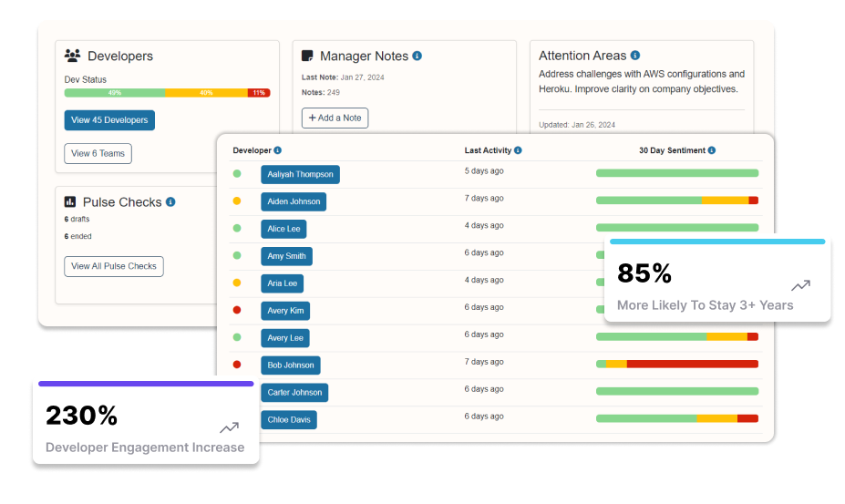This screenshot has height=504, width=845.
Task: Click '7 days ago' for Bob Johnson
Action: coord(484,362)
